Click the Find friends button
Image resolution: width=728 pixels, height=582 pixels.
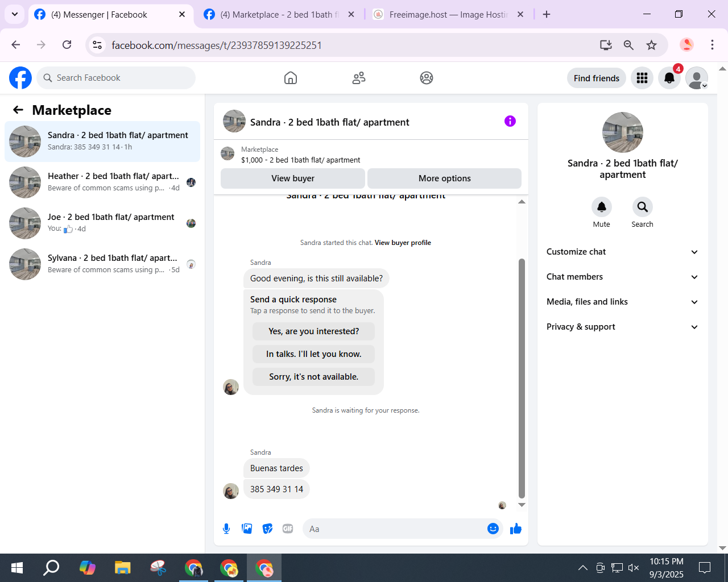tap(597, 78)
